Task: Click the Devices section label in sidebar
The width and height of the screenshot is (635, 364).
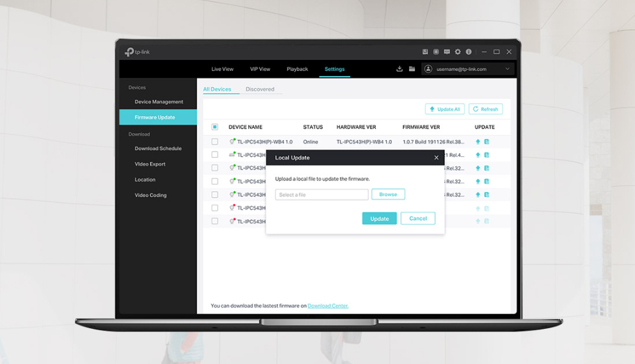Action: click(137, 88)
